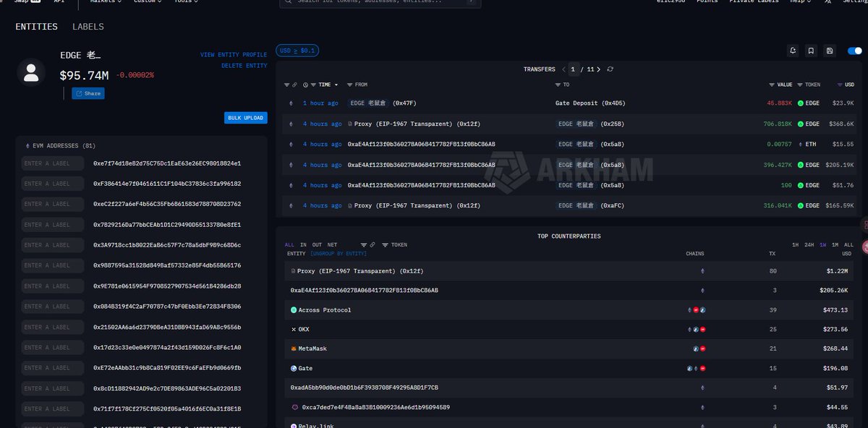Click the $95.74M entity value
868x428 pixels.
(84, 74)
